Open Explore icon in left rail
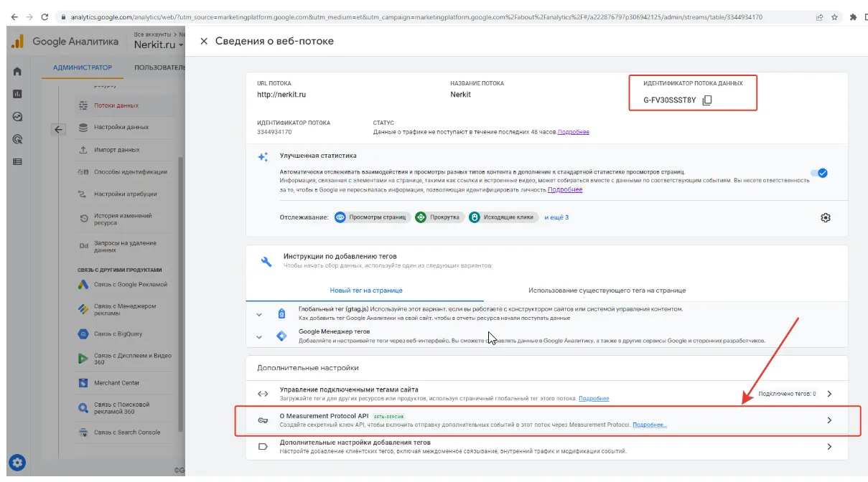 tap(17, 116)
